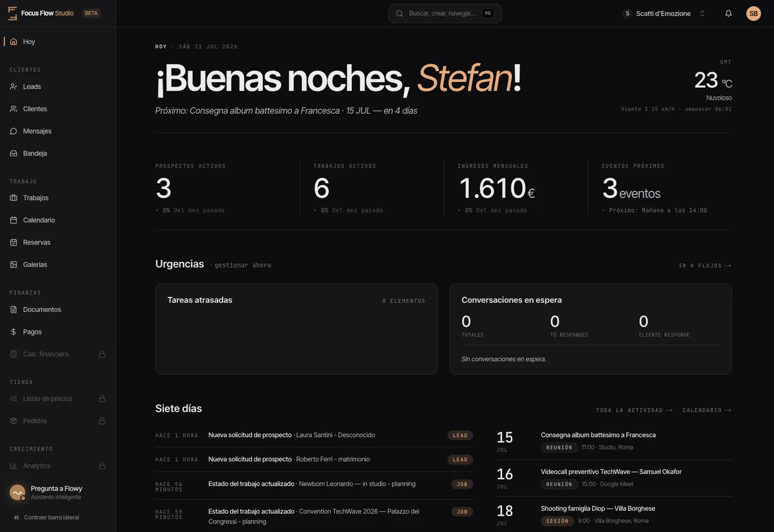Click the Trabajos briefcase icon

(x=13, y=198)
